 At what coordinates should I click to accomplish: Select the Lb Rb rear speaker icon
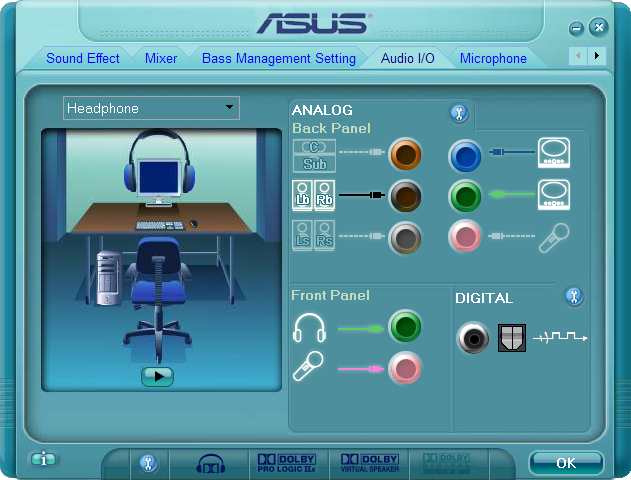click(x=314, y=196)
